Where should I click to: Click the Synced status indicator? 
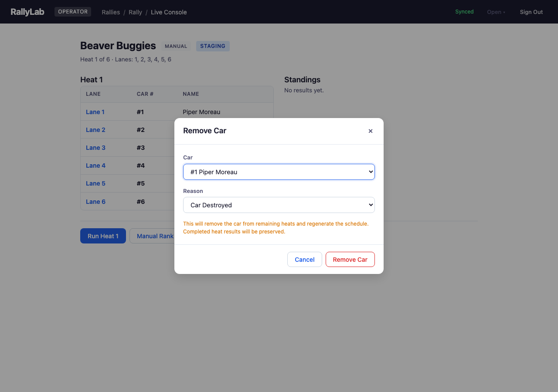(464, 12)
